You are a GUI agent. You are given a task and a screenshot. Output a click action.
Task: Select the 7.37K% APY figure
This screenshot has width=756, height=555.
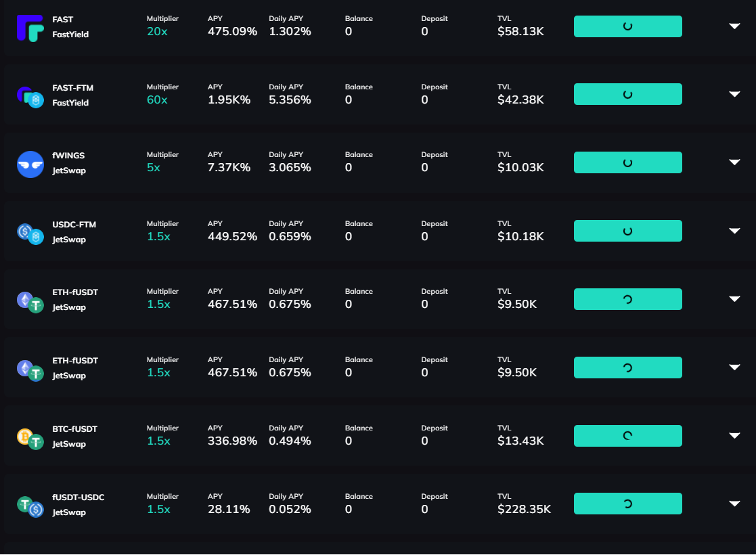coord(229,168)
